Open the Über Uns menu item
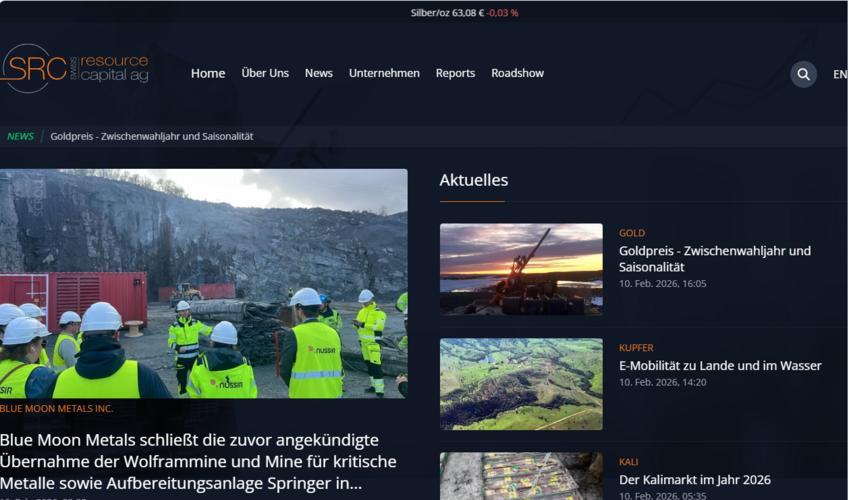Image resolution: width=849 pixels, height=500 pixels. [265, 73]
